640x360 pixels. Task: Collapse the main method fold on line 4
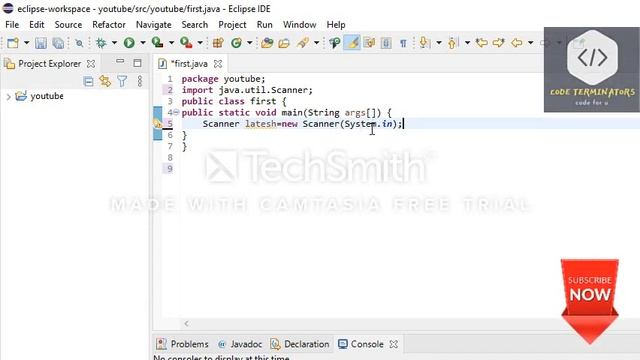click(x=176, y=112)
